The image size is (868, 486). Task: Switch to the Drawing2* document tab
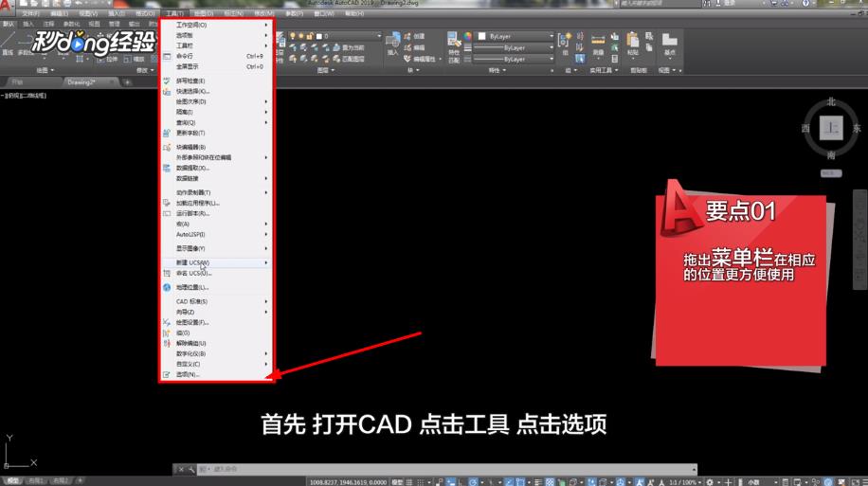pyautogui.click(x=90, y=81)
